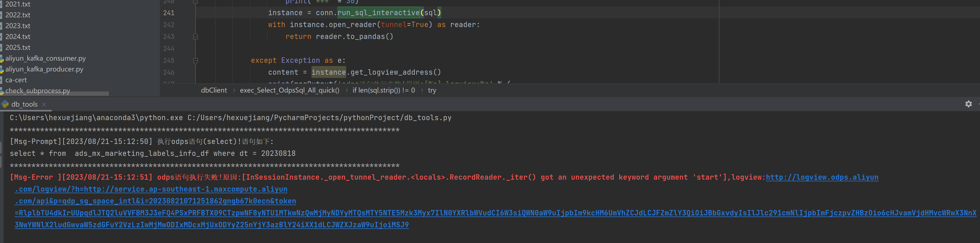The image size is (980, 243).
Task: Jump to dbClient breadcrumb
Action: coord(214,90)
